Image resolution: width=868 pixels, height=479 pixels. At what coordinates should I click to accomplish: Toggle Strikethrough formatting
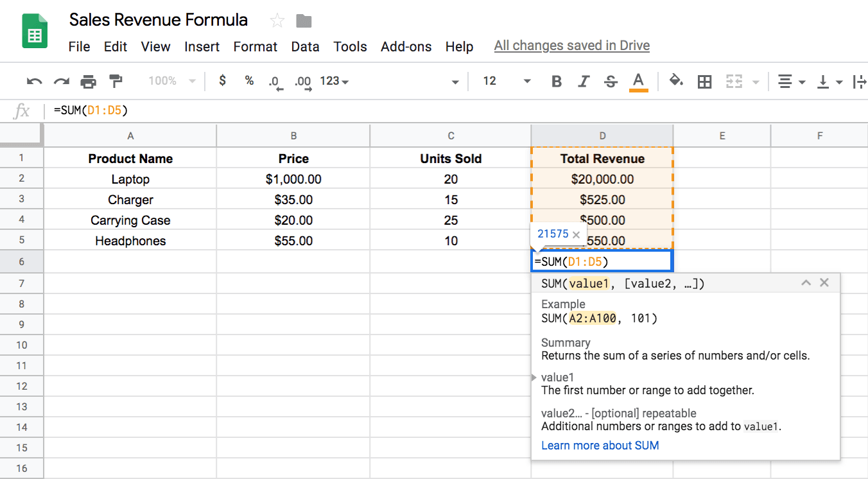point(611,82)
